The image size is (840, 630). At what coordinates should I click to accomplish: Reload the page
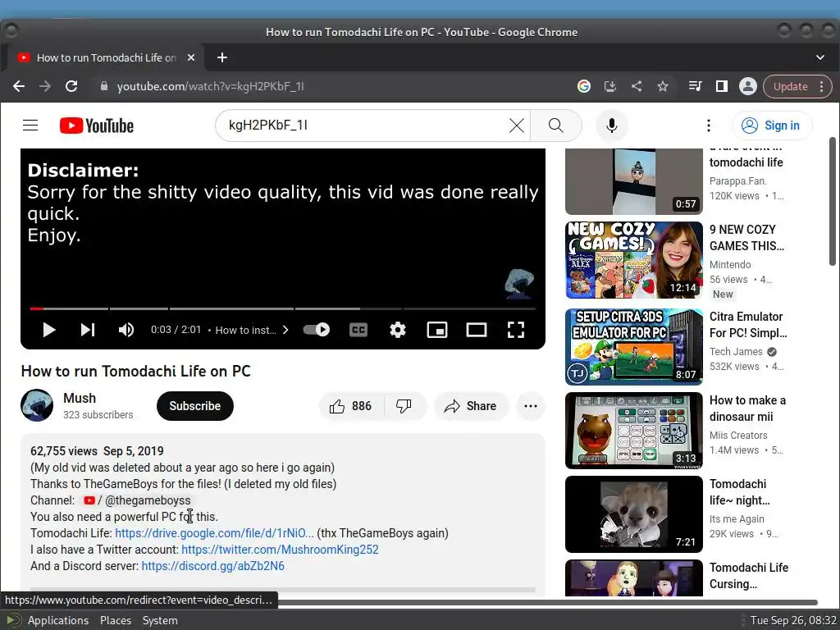tap(71, 86)
